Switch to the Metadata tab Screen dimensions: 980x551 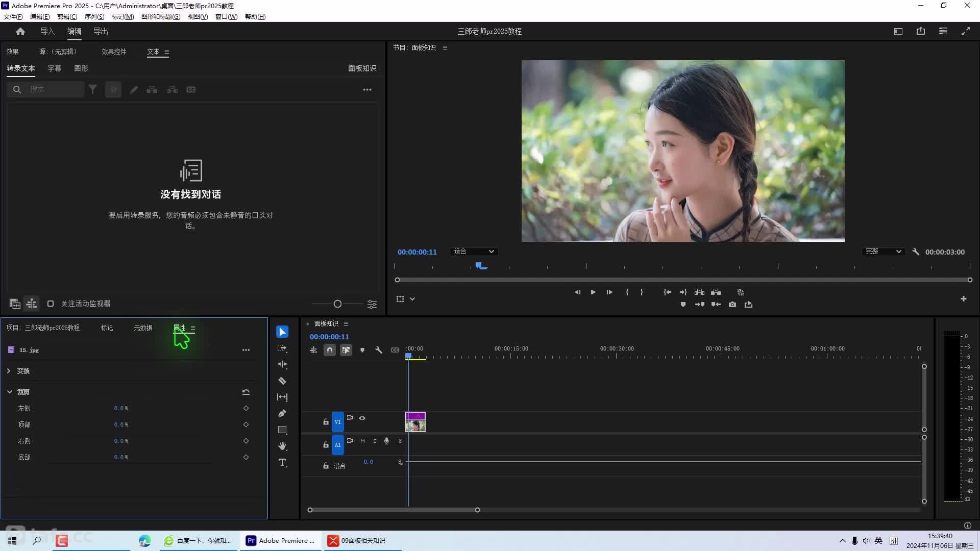(x=143, y=328)
